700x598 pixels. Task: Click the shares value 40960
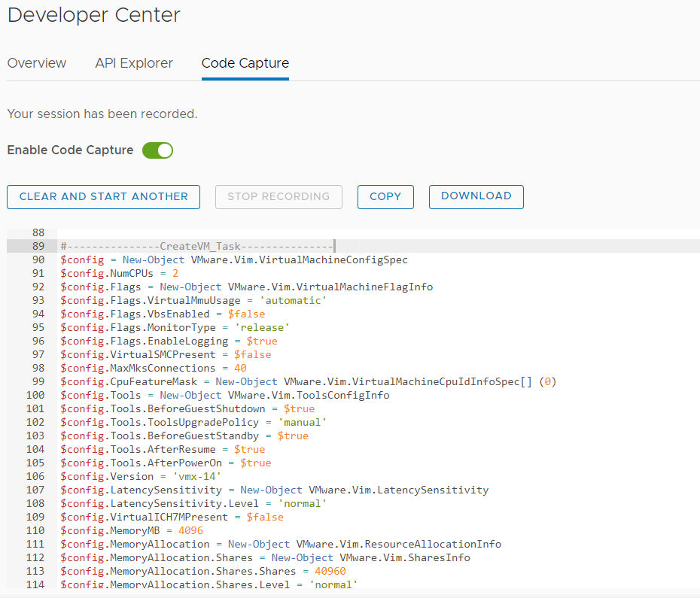pyautogui.click(x=330, y=571)
